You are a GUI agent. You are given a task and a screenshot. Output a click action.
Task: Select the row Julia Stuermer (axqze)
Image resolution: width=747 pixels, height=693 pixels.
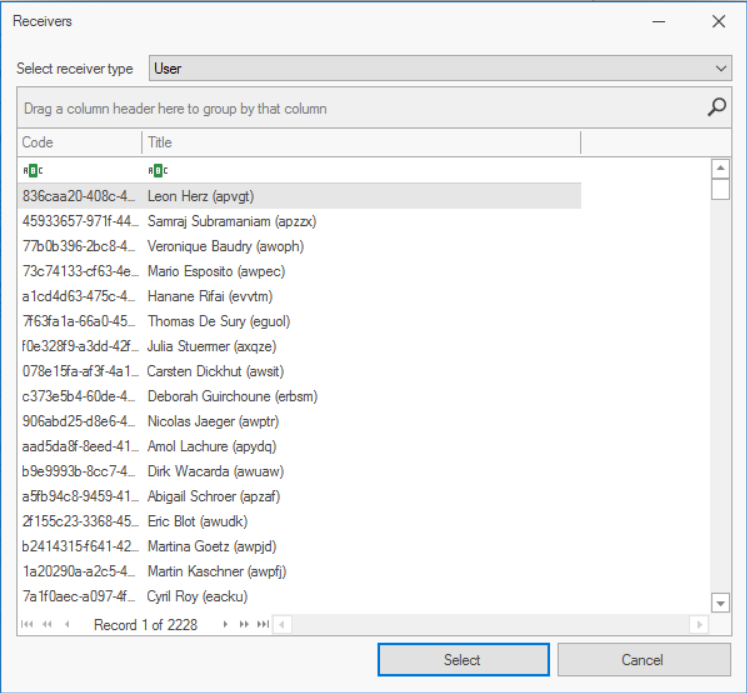click(299, 346)
